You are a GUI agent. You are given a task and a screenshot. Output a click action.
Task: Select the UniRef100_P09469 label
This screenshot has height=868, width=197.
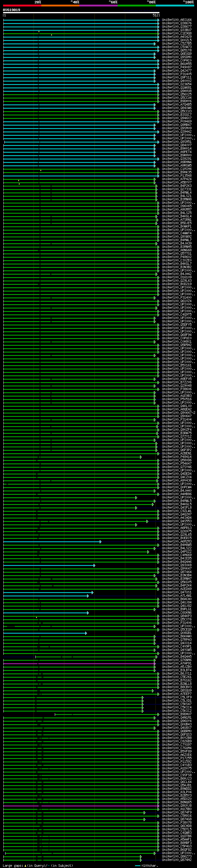[177, 121]
